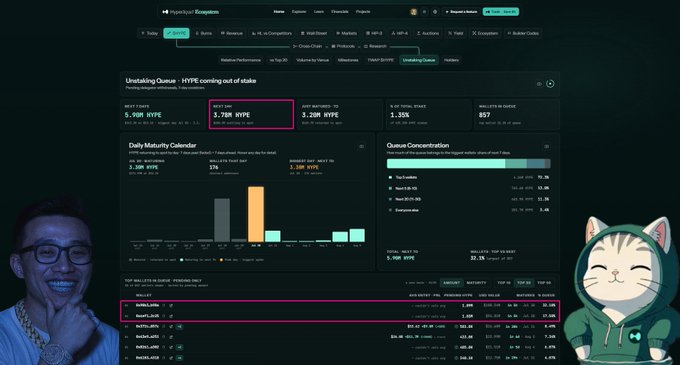Viewport: 680px width, 365px height.
Task: Select the Yield tab
Action: tap(455, 33)
